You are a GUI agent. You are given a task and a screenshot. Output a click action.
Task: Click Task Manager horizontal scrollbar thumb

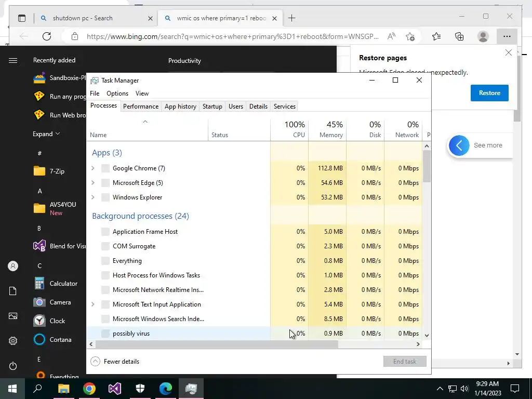pyautogui.click(x=217, y=344)
